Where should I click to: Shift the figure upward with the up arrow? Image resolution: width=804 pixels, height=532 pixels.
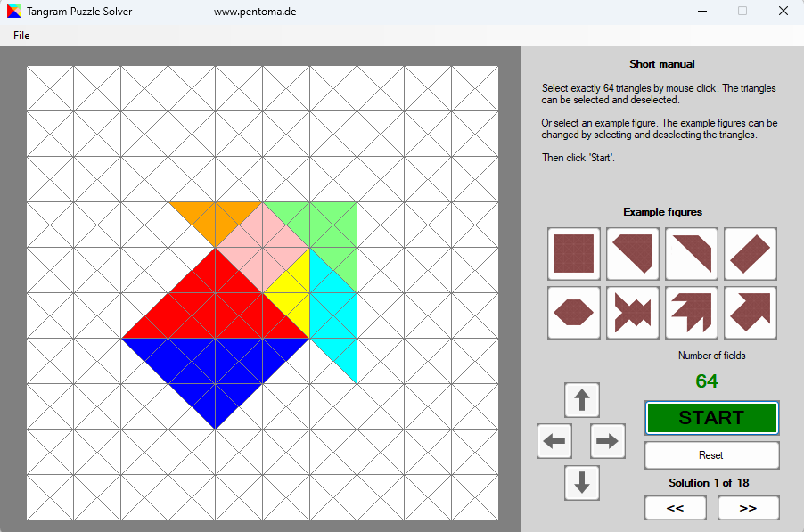[581, 399]
